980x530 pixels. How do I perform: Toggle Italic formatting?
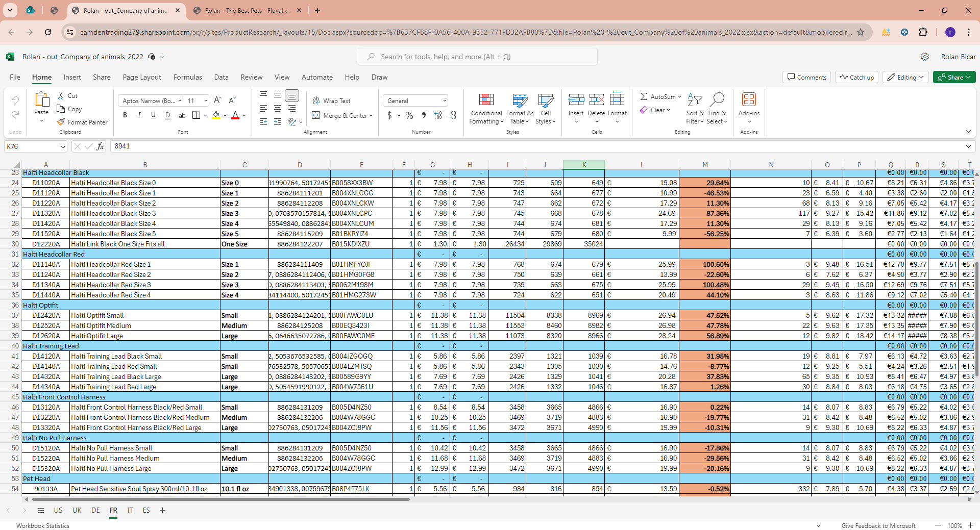[x=139, y=115]
